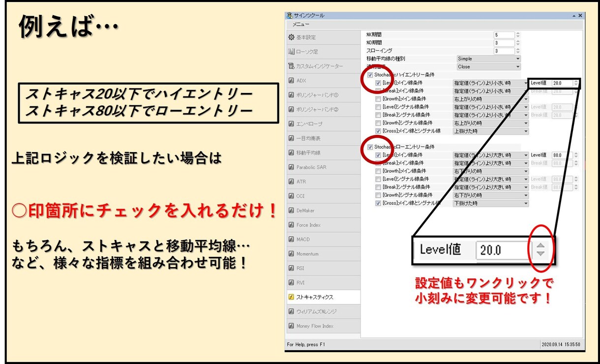Screen dimensions: 600x364
Task: Click the ボリンジャーバンド① indicator icon
Action: point(291,95)
